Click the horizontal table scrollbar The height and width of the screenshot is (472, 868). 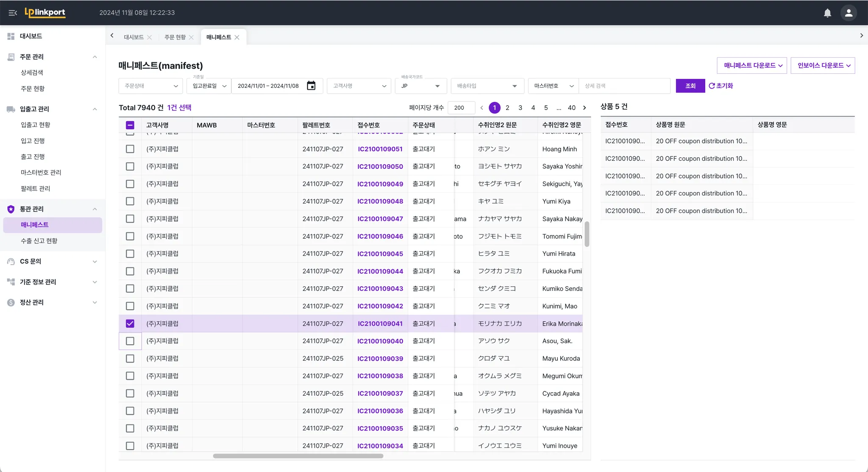298,456
